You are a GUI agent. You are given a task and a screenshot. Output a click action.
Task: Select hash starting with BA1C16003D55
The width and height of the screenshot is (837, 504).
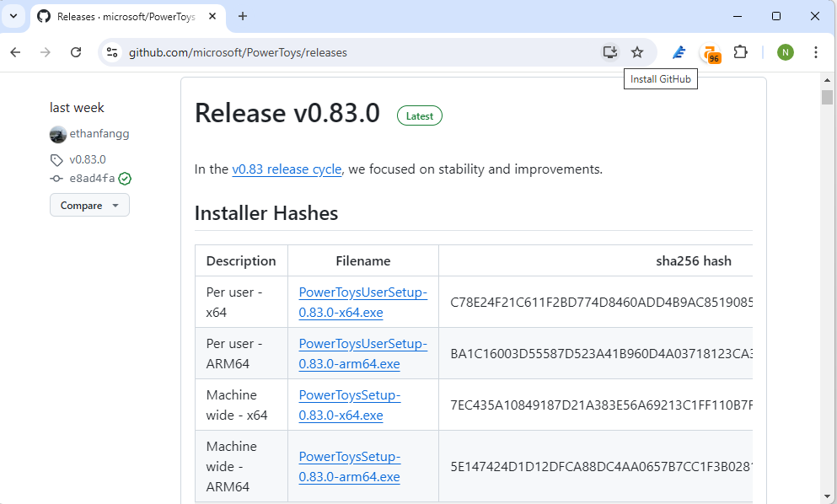(x=601, y=353)
